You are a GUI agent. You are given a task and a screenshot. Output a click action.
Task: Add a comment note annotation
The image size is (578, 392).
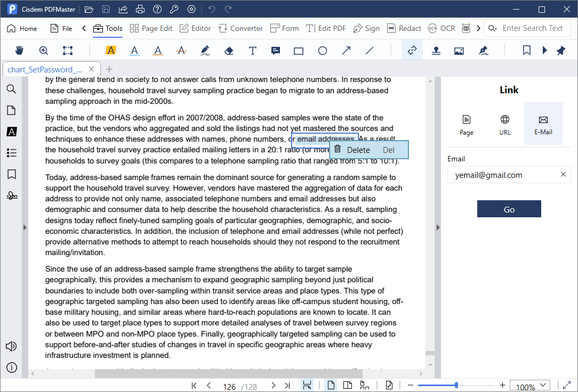point(275,51)
